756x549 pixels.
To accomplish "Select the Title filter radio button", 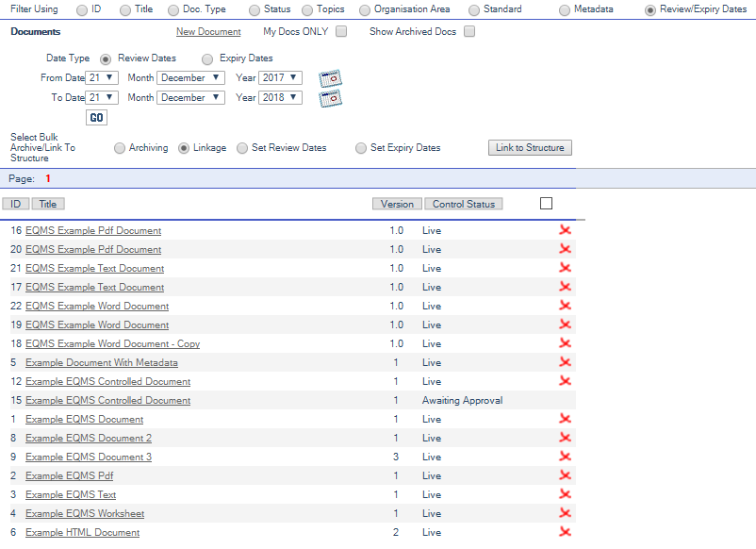I will (124, 10).
